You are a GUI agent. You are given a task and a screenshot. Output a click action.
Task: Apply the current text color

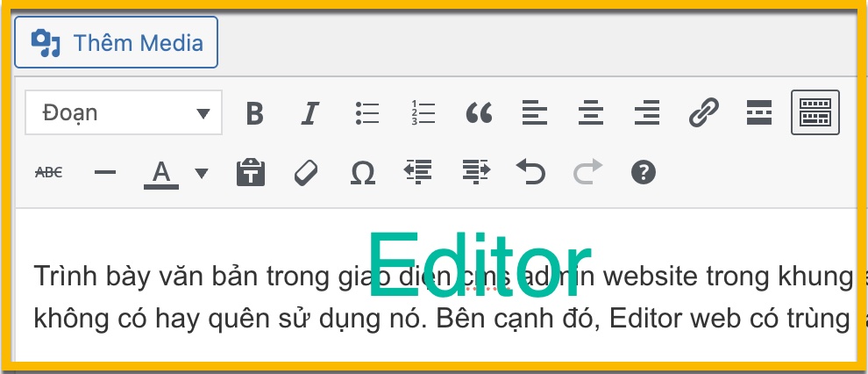(x=160, y=173)
